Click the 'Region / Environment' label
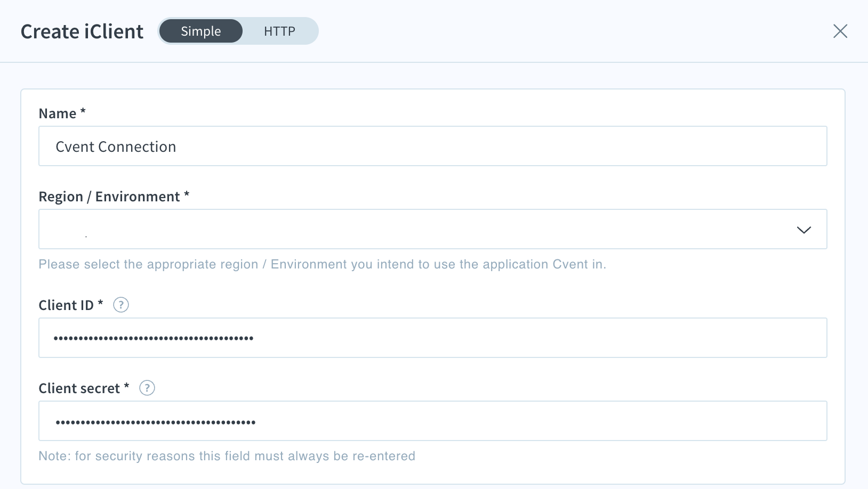Image resolution: width=868 pixels, height=489 pixels. point(114,197)
